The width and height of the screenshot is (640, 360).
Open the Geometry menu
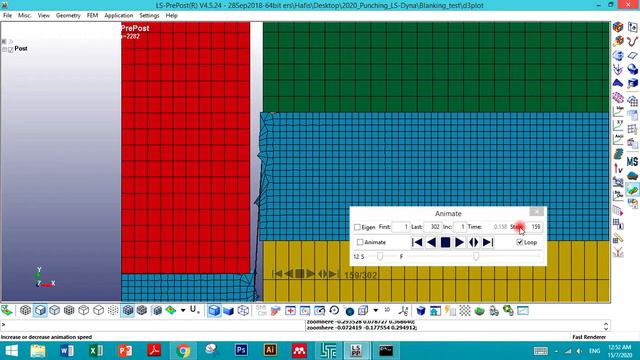[x=68, y=16]
